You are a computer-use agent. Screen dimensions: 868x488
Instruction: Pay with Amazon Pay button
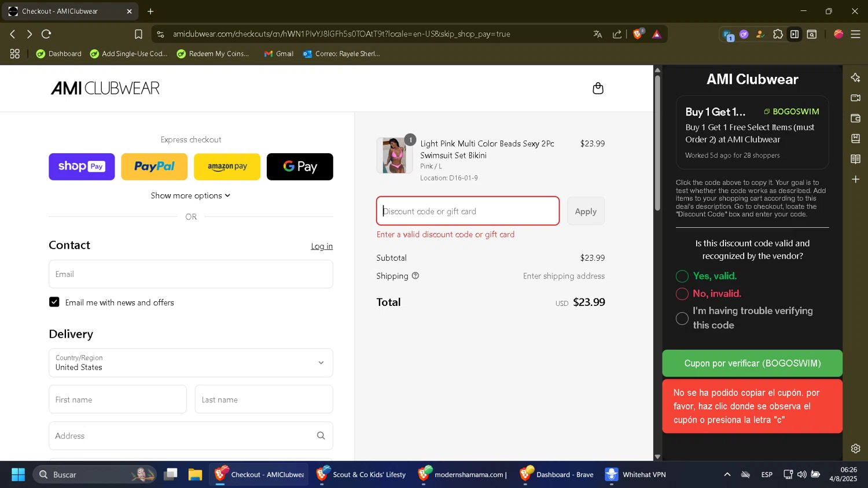point(227,167)
